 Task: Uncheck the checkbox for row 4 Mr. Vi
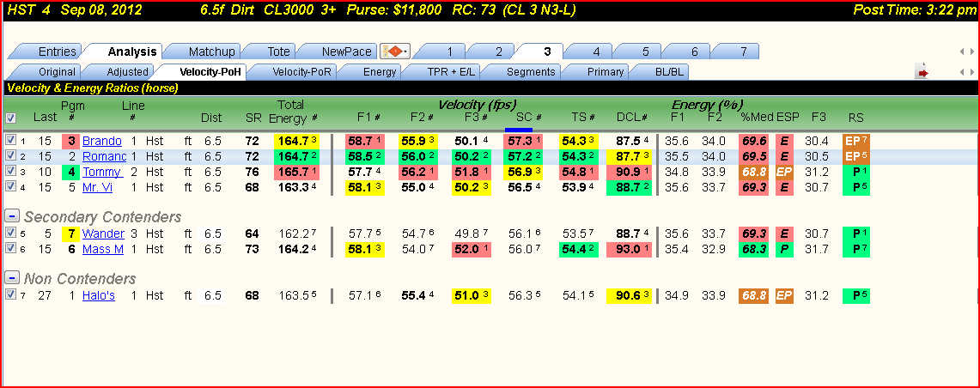pyautogui.click(x=10, y=186)
